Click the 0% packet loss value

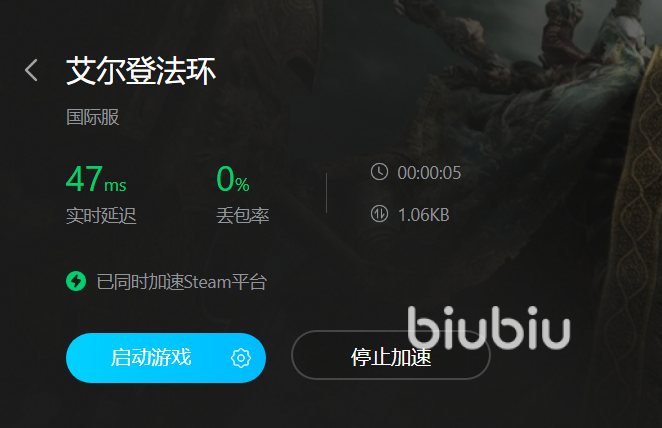[233, 179]
